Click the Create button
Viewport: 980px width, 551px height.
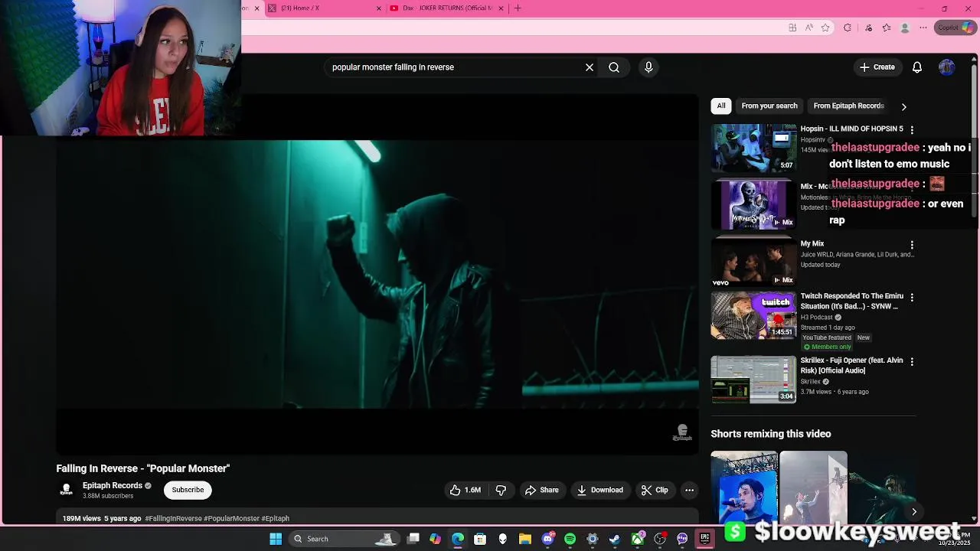tap(877, 67)
